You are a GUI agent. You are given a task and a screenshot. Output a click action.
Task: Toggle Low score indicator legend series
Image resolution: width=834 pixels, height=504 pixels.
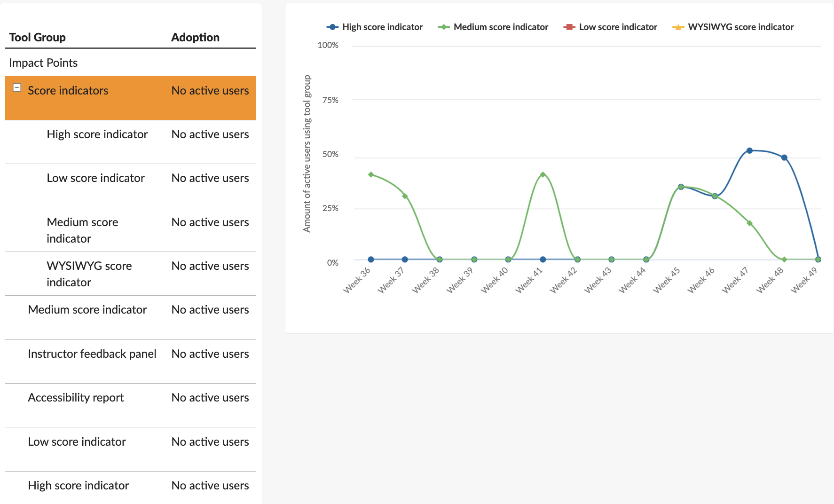point(610,27)
